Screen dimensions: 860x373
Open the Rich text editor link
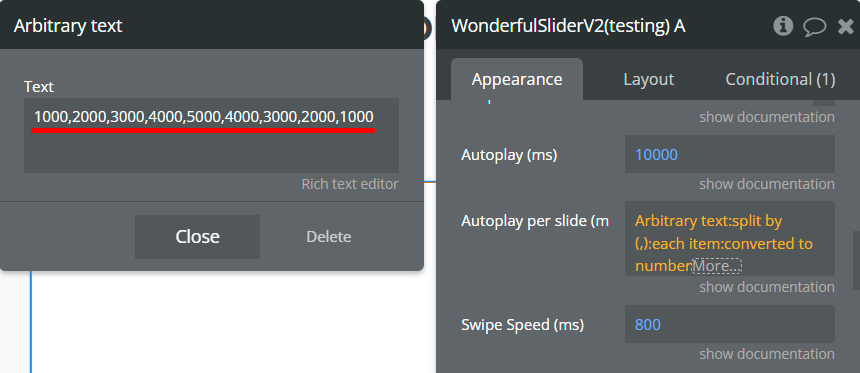[350, 184]
